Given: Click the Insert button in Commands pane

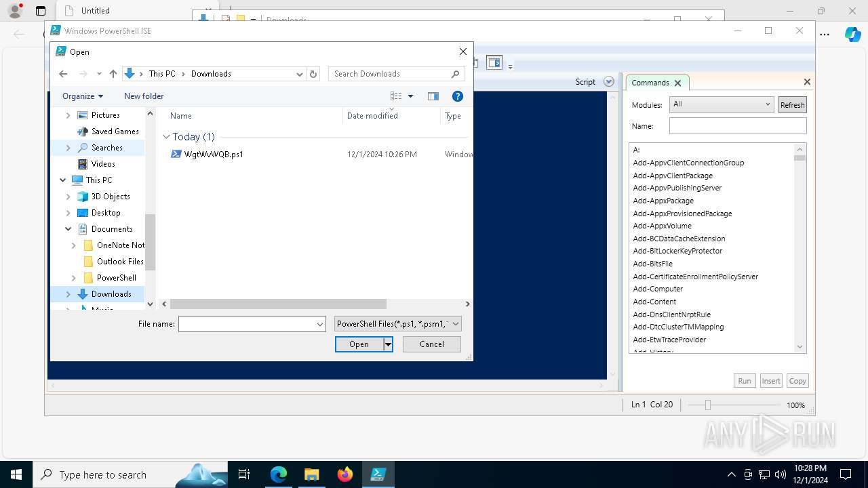Looking at the screenshot, I should (x=771, y=381).
